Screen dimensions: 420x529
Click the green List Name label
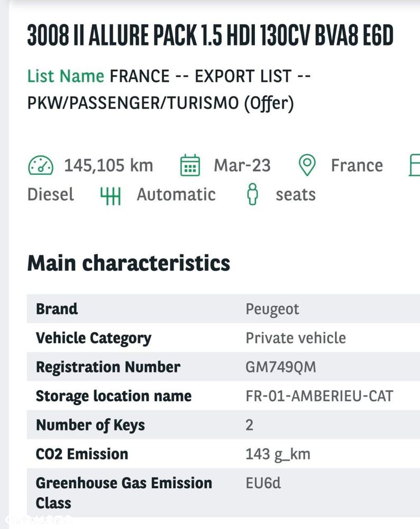tap(66, 76)
